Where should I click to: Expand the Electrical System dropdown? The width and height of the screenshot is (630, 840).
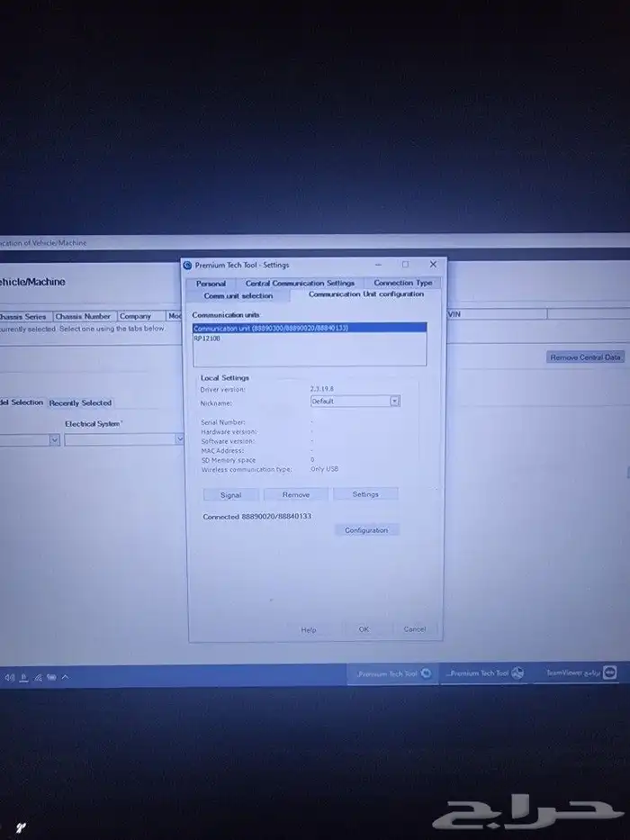point(179,439)
